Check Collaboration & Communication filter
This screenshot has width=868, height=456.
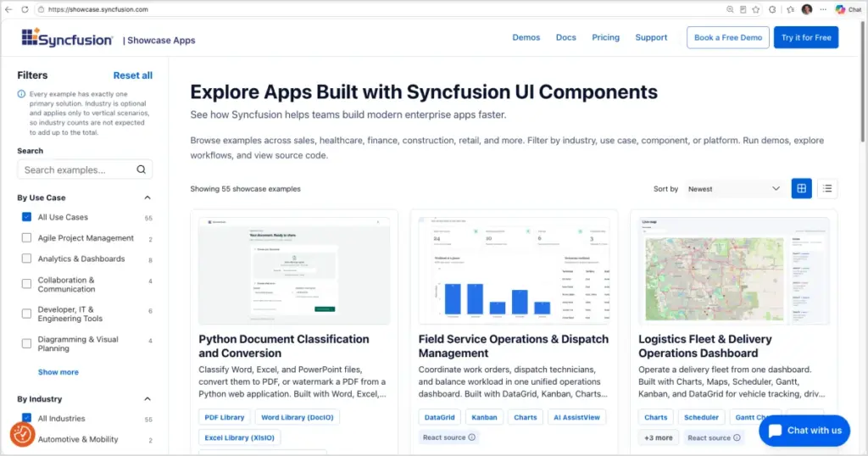[26, 284]
